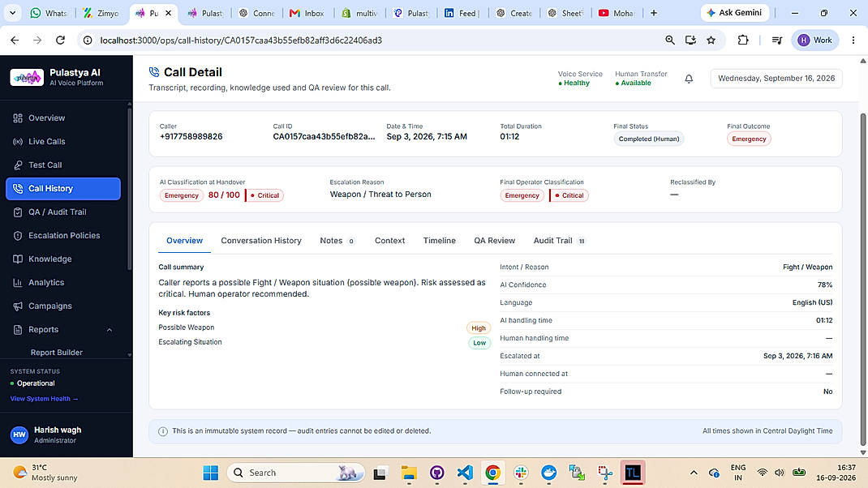Open Report Builder sub-item

click(x=57, y=353)
